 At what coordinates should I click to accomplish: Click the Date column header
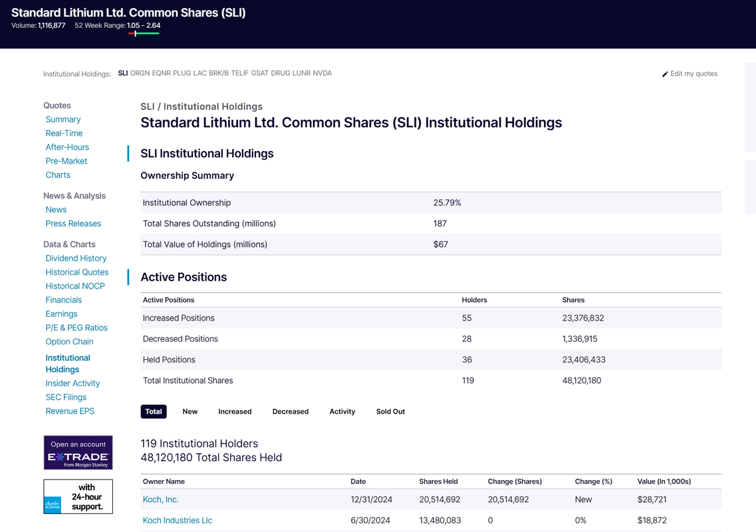pyautogui.click(x=358, y=481)
